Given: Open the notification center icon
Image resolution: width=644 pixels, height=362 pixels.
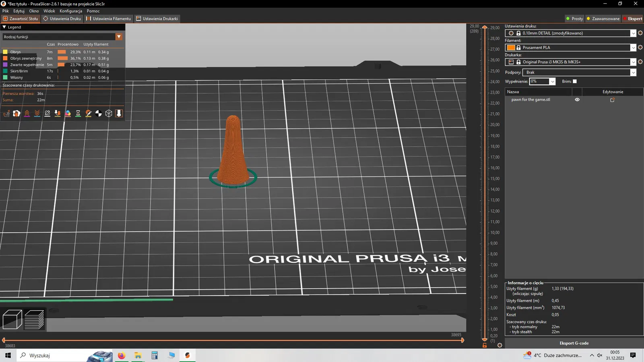Looking at the screenshot, I should (x=633, y=356).
